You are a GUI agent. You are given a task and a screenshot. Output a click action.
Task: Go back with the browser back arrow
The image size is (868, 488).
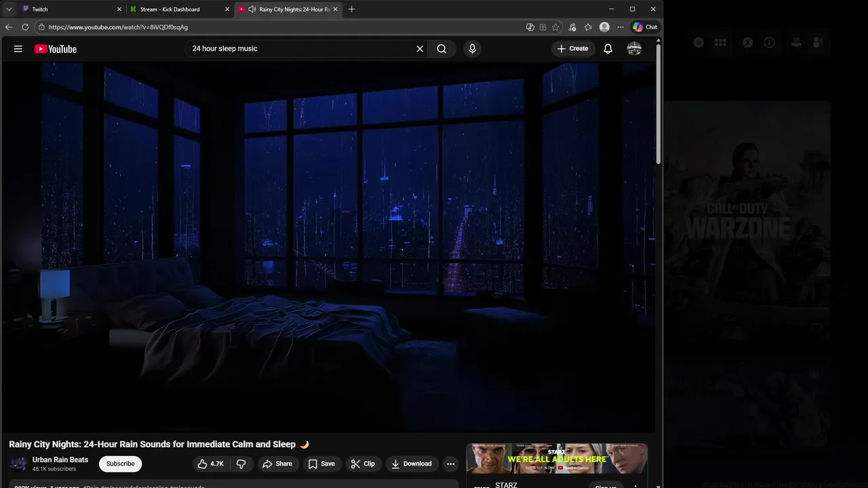pyautogui.click(x=9, y=27)
